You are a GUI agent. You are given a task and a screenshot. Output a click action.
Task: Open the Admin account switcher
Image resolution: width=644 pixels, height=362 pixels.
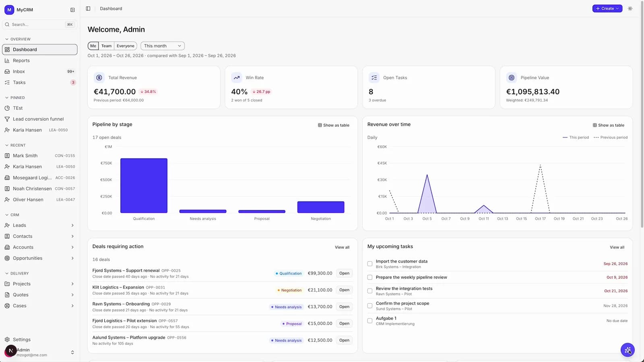40,352
